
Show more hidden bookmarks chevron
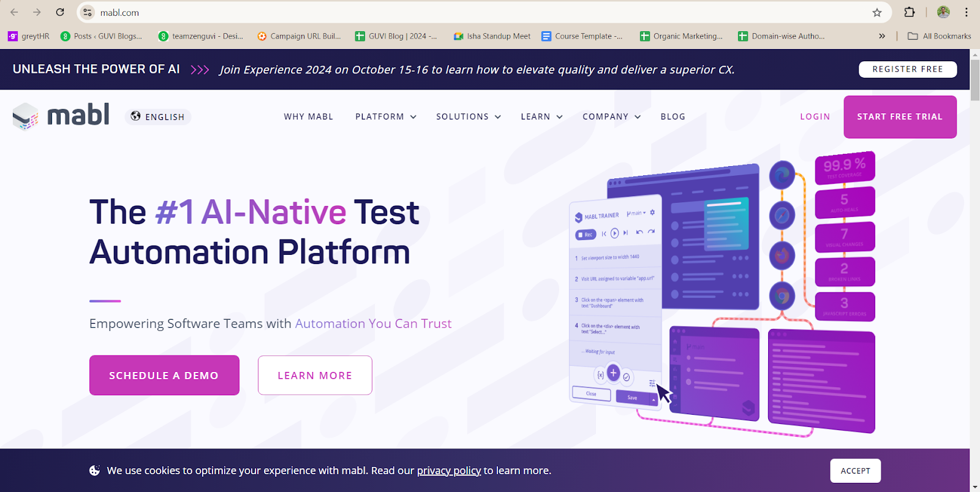[x=882, y=36]
